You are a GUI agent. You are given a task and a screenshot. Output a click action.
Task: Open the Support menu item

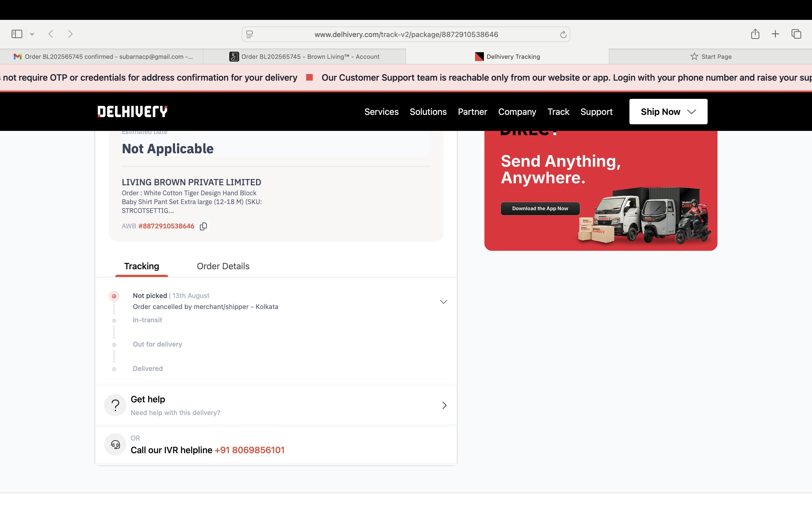pos(597,112)
